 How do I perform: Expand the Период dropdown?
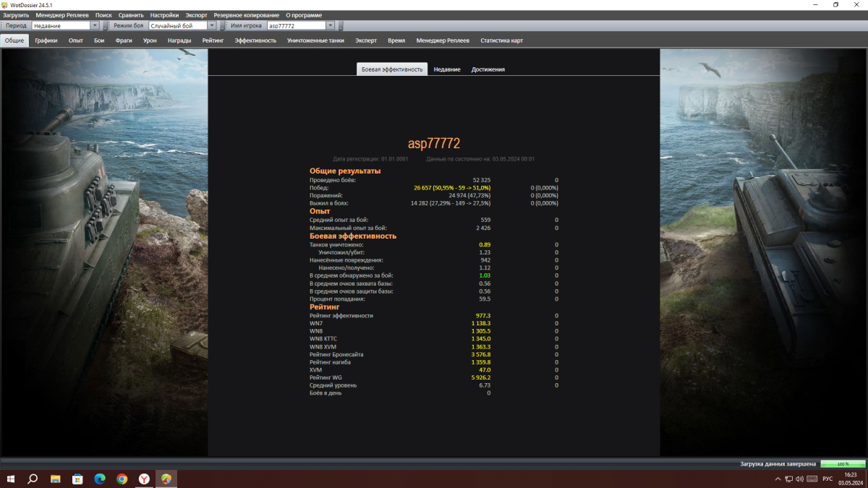(x=95, y=25)
